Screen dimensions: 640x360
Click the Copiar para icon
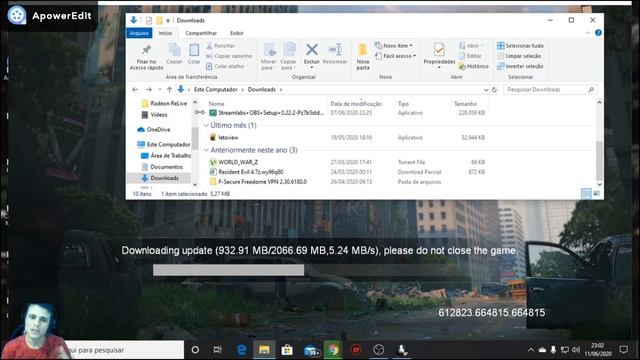tap(289, 56)
